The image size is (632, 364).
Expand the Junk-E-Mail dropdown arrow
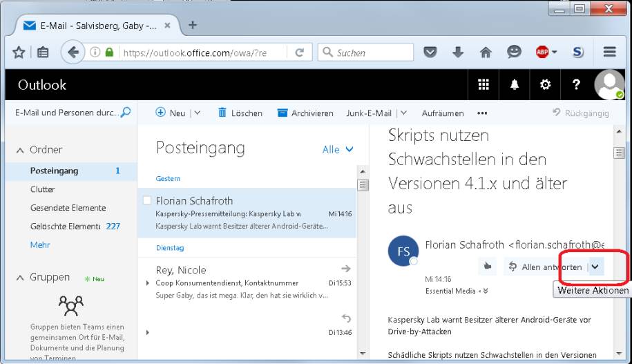[403, 113]
